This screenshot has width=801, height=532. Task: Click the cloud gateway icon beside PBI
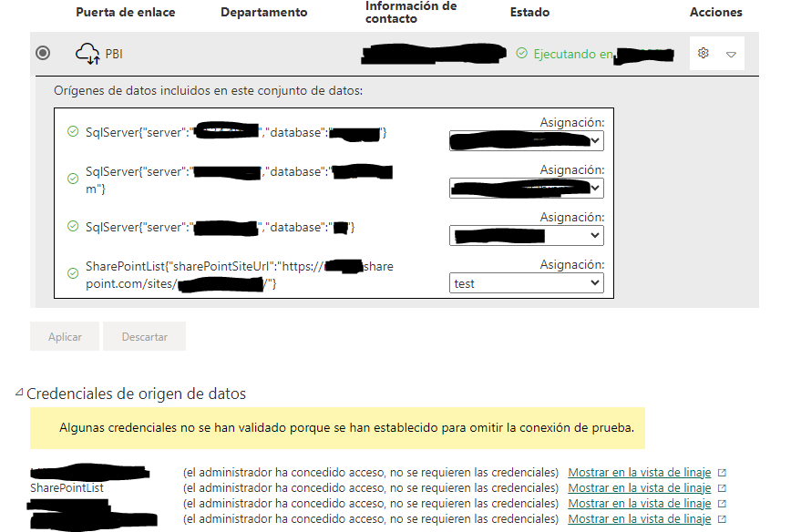click(87, 54)
